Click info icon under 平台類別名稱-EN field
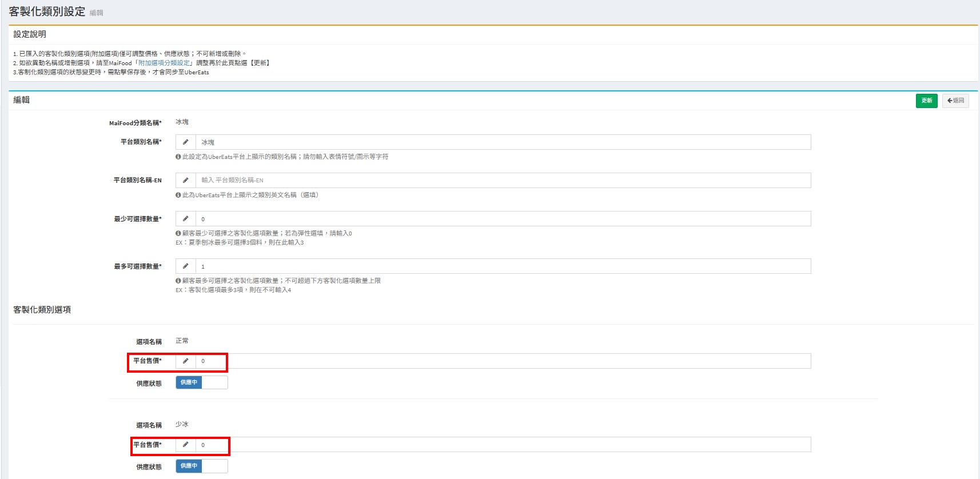This screenshot has width=980, height=479. pyautogui.click(x=178, y=195)
